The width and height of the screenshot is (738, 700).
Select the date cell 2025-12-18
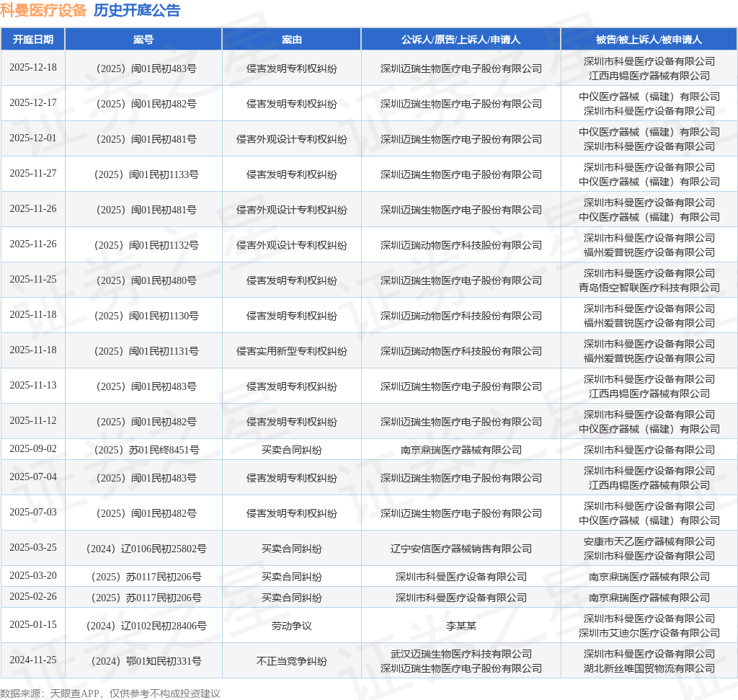pos(33,67)
